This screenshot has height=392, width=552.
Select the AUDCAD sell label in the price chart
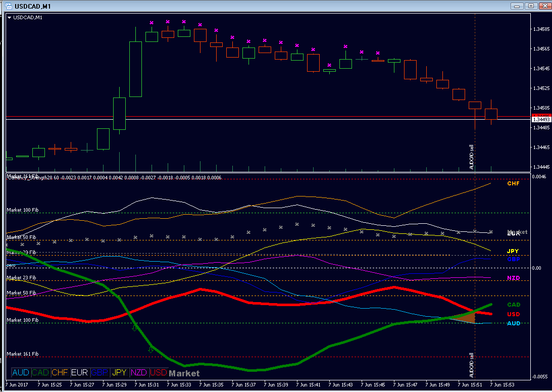tap(472, 157)
